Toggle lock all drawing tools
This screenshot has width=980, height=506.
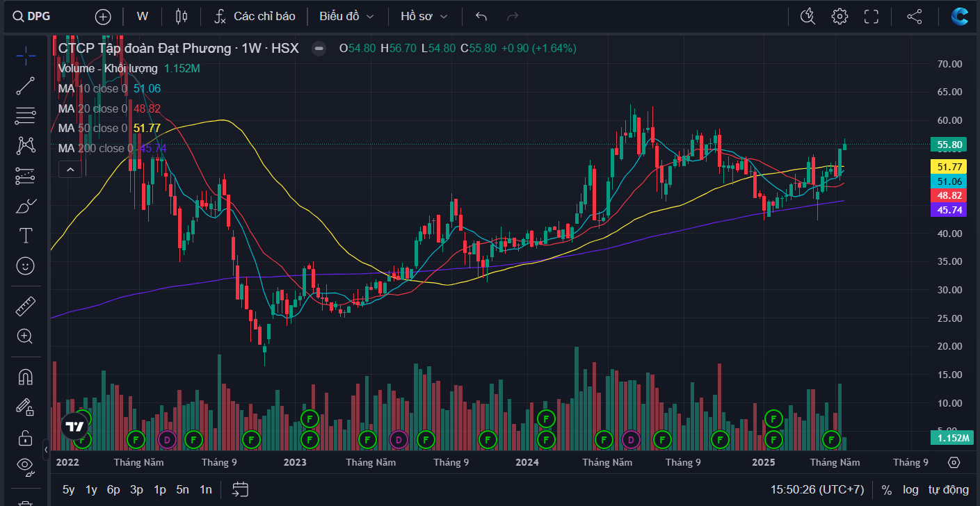26,438
